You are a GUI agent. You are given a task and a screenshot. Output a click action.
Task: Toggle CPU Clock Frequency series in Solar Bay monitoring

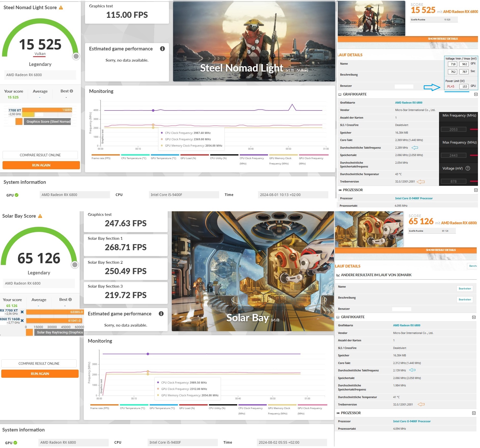pyautogui.click(x=252, y=409)
